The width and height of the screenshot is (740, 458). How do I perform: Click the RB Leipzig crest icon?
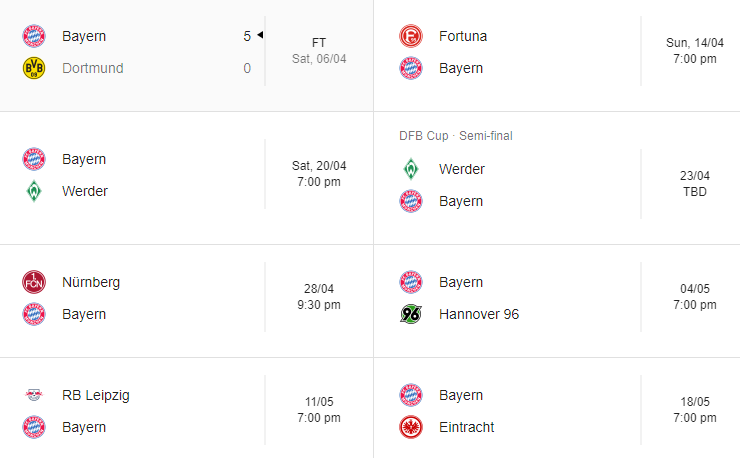(34, 395)
